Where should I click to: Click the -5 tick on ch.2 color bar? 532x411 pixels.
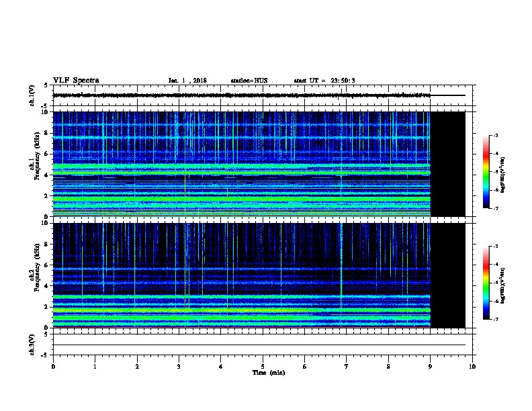(495, 283)
